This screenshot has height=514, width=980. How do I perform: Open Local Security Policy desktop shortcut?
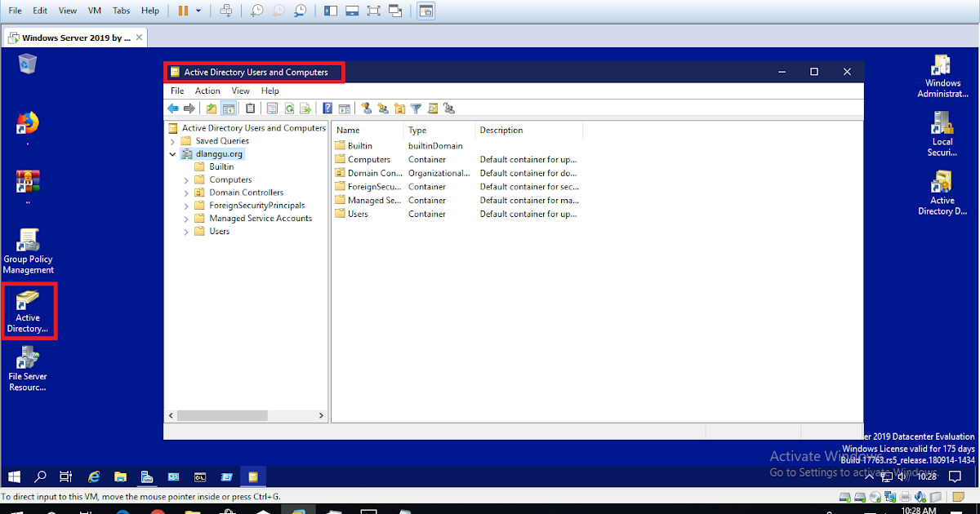[x=942, y=135]
